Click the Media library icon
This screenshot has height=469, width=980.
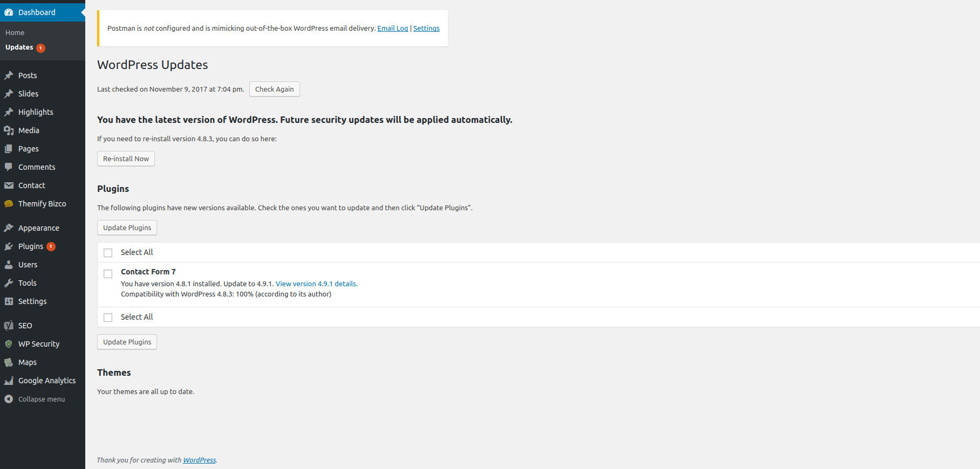coord(9,130)
